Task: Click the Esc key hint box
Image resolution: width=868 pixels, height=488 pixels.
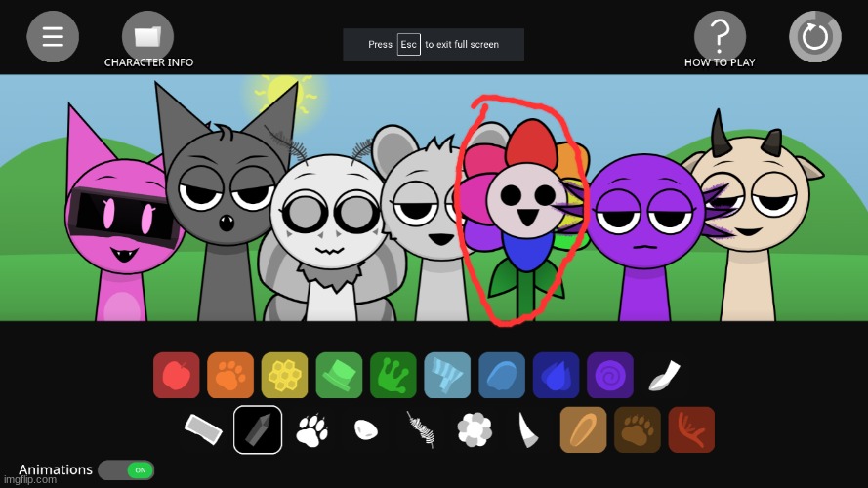Action: [408, 44]
